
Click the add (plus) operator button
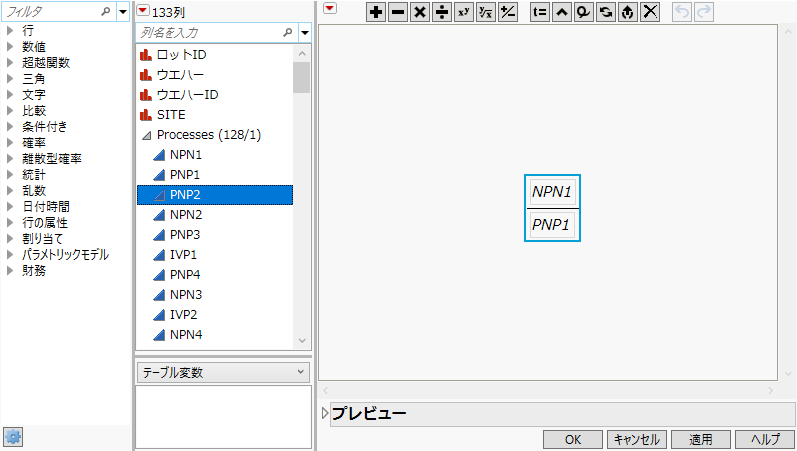click(x=376, y=12)
